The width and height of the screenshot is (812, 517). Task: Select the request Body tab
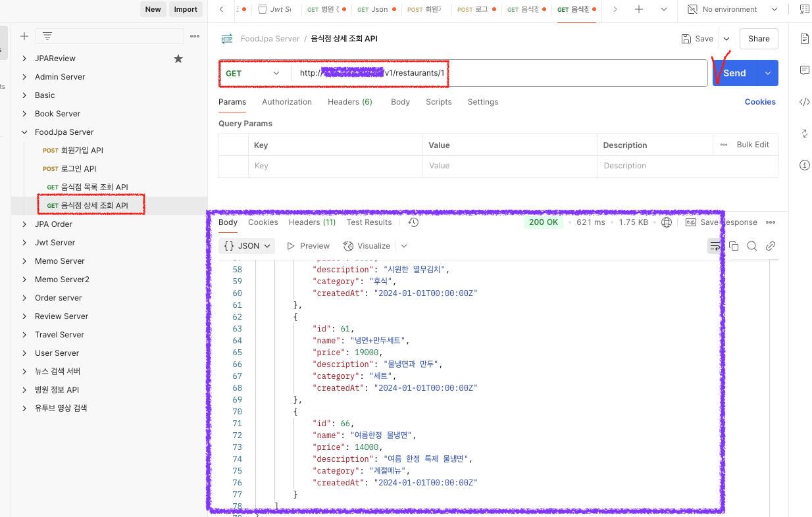pos(400,102)
